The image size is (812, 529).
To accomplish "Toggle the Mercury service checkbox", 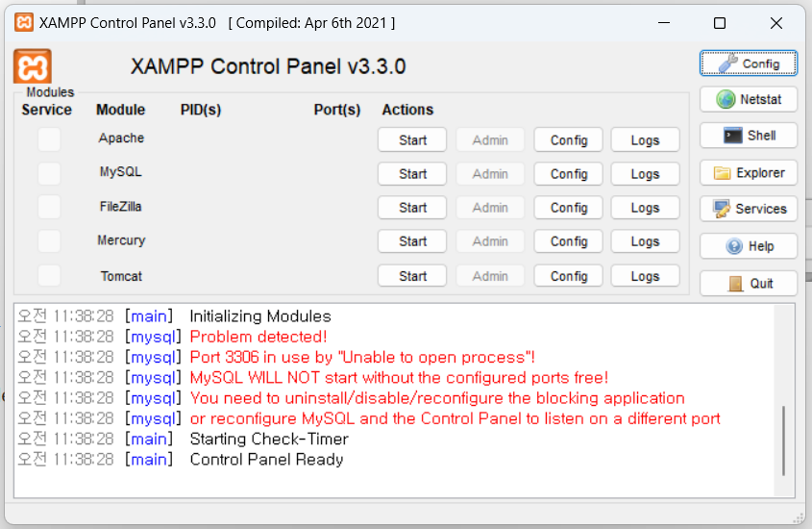I will click(49, 240).
